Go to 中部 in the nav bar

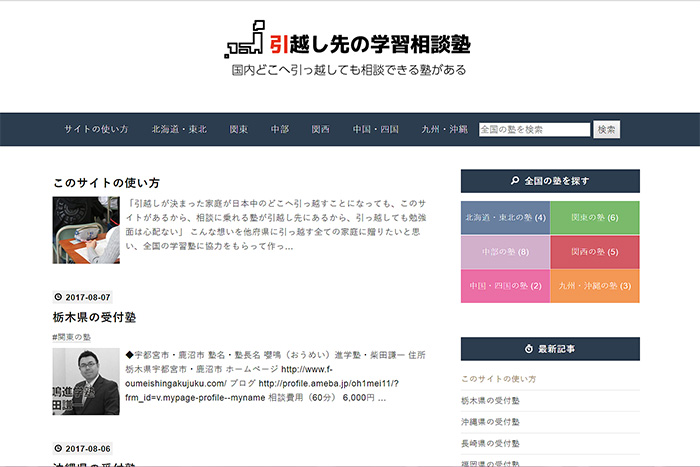279,129
